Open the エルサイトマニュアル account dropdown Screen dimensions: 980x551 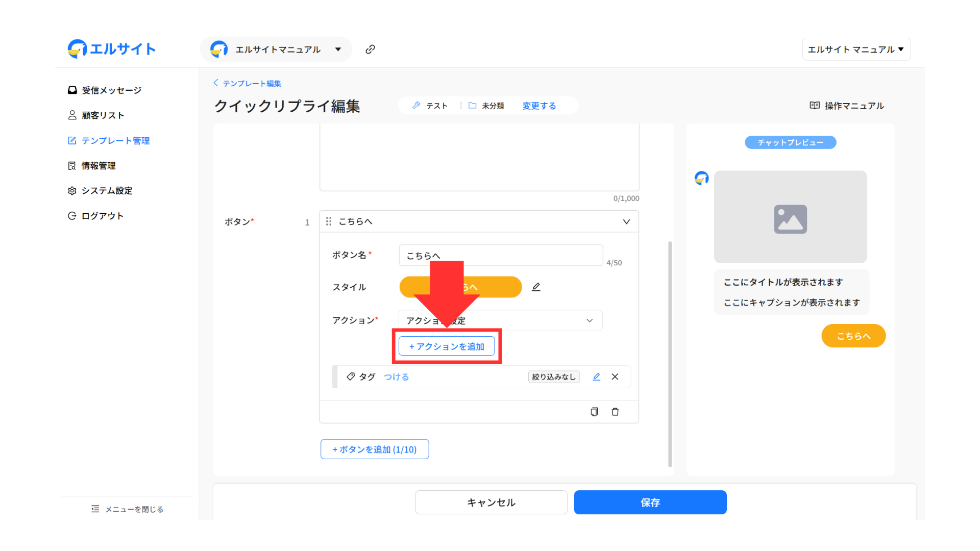(x=276, y=49)
